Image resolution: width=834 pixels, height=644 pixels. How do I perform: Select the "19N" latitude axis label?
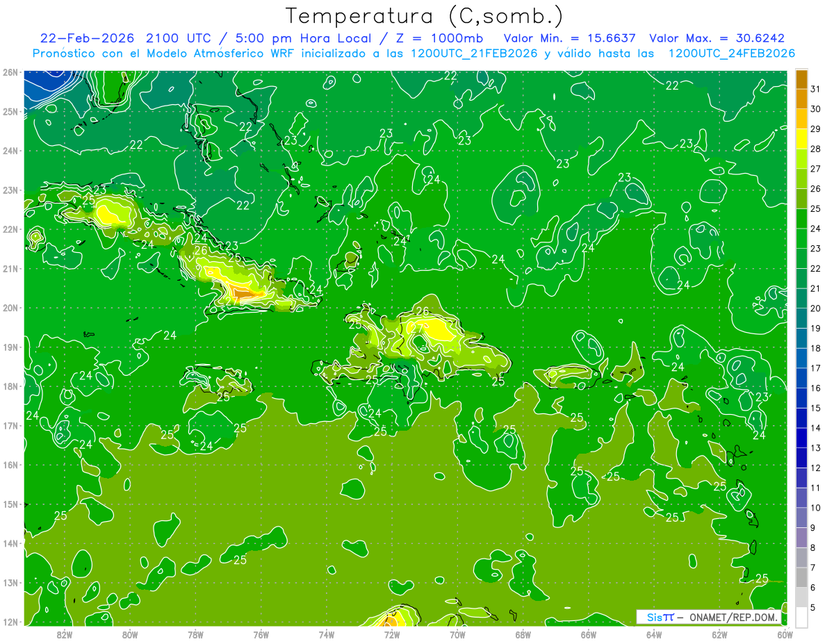(10, 347)
